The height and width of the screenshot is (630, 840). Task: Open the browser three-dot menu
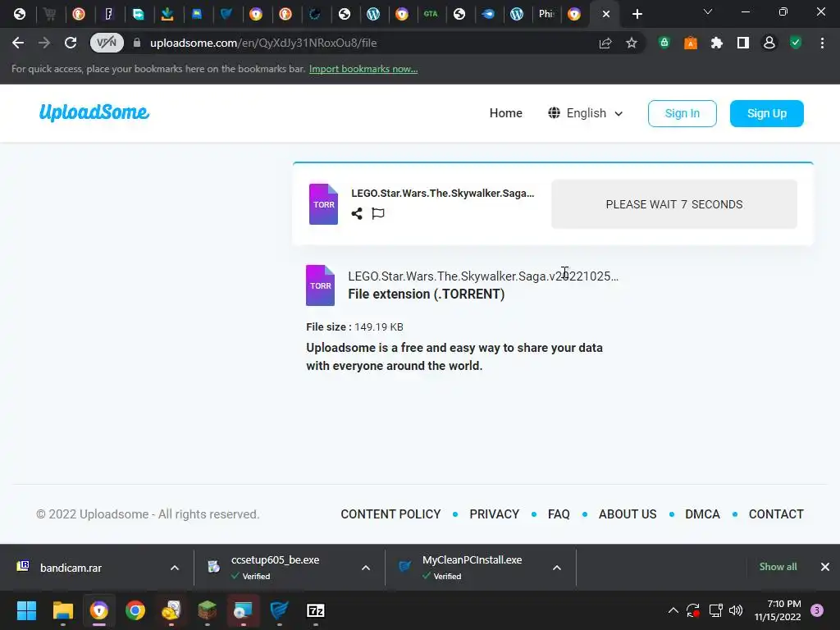click(x=822, y=43)
